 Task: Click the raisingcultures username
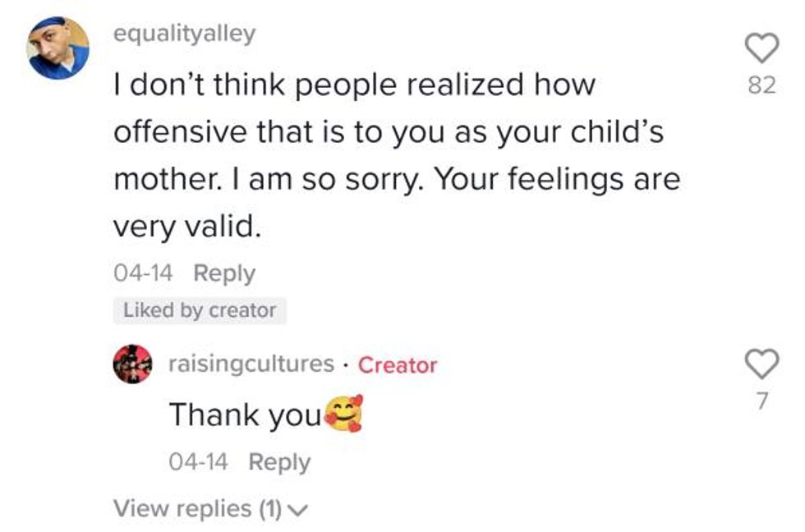click(x=251, y=364)
